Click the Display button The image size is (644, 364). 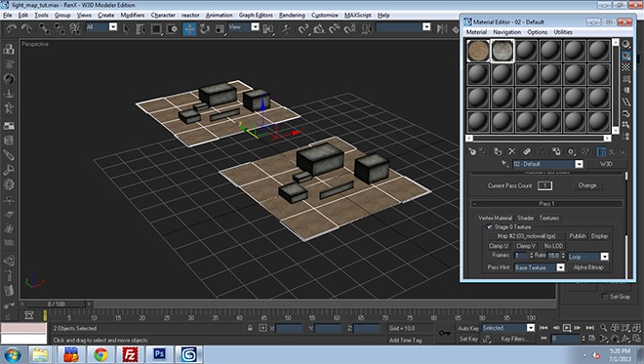(x=599, y=236)
